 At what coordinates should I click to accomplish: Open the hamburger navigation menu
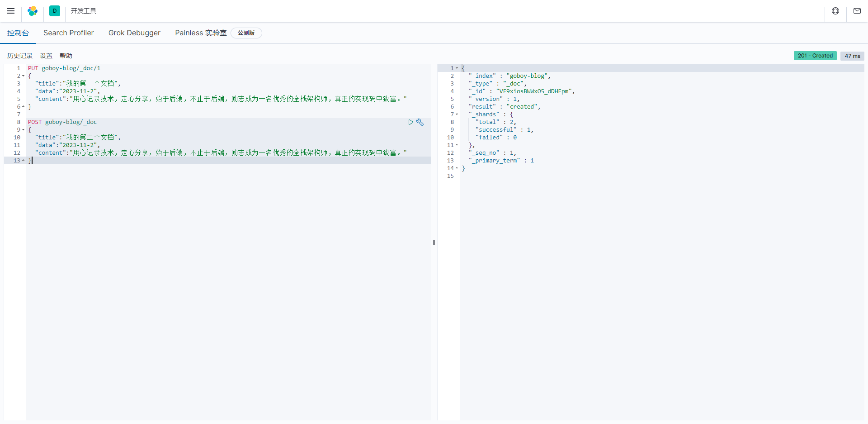(x=11, y=11)
